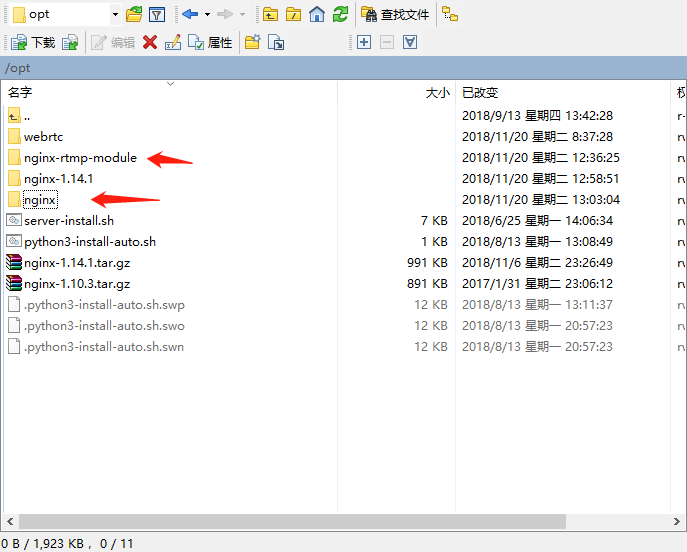
Task: Delete selected file with red X
Action: pyautogui.click(x=150, y=42)
